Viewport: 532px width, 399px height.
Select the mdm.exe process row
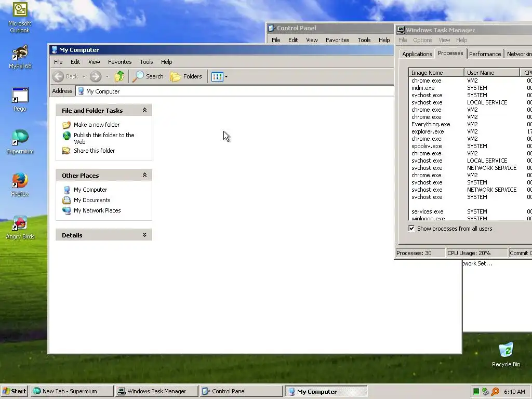[x=470, y=88]
